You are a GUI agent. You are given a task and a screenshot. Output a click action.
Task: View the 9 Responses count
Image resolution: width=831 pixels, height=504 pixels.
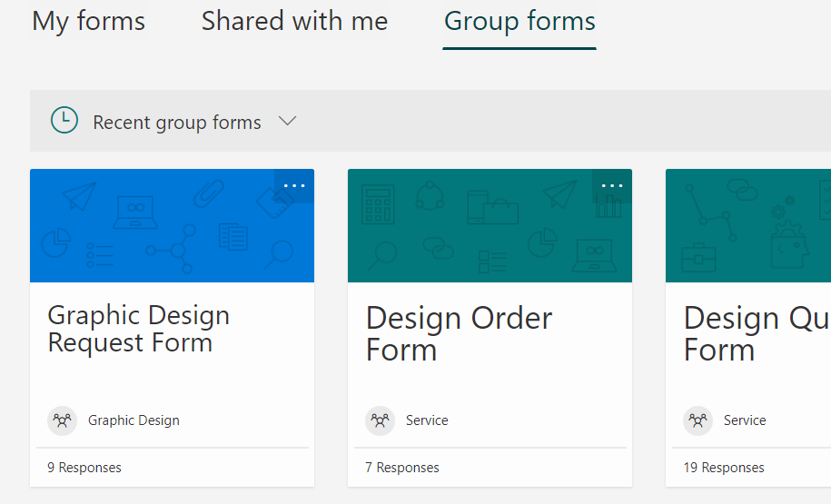tap(84, 468)
